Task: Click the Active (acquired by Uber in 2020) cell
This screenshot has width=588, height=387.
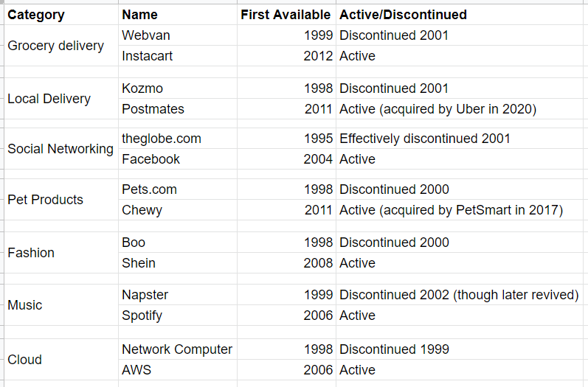Action: point(462,109)
